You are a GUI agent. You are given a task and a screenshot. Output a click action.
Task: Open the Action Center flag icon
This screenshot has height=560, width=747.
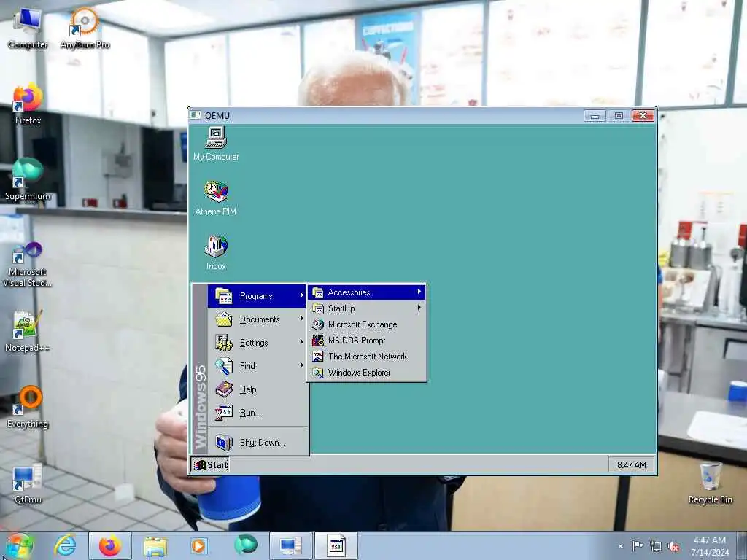[x=638, y=546]
